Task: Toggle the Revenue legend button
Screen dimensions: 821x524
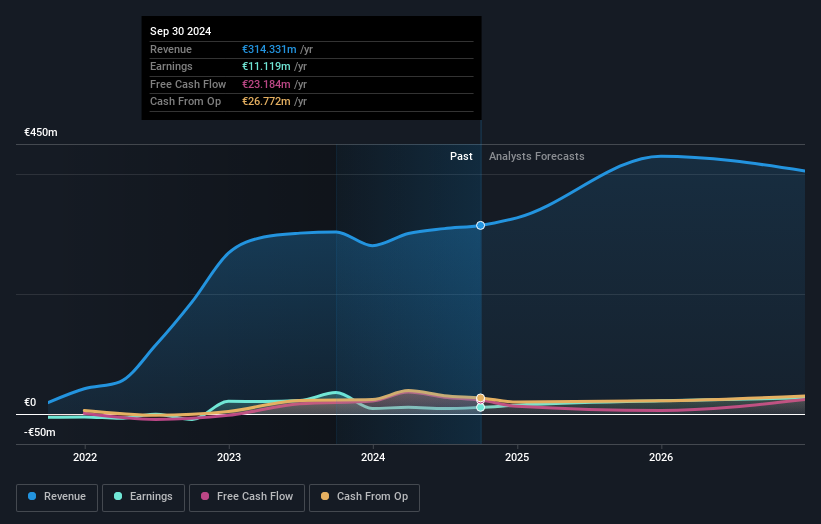Action: tap(57, 497)
